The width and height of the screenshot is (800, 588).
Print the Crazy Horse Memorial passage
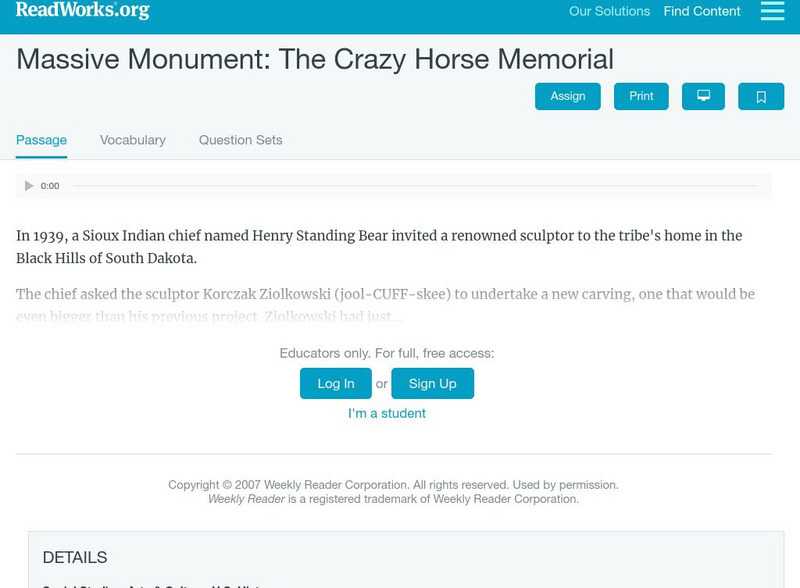coord(641,96)
